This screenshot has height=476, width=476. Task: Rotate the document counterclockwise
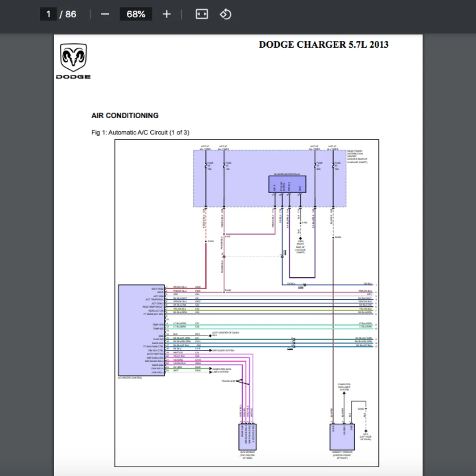[x=226, y=14]
